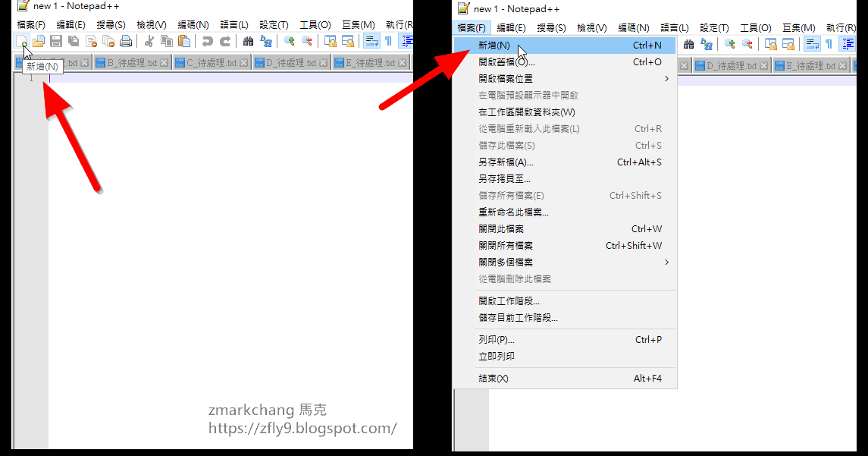Image resolution: width=868 pixels, height=456 pixels.
Task: Choose 關閉所有檔案 menu entry
Action: coord(565,246)
